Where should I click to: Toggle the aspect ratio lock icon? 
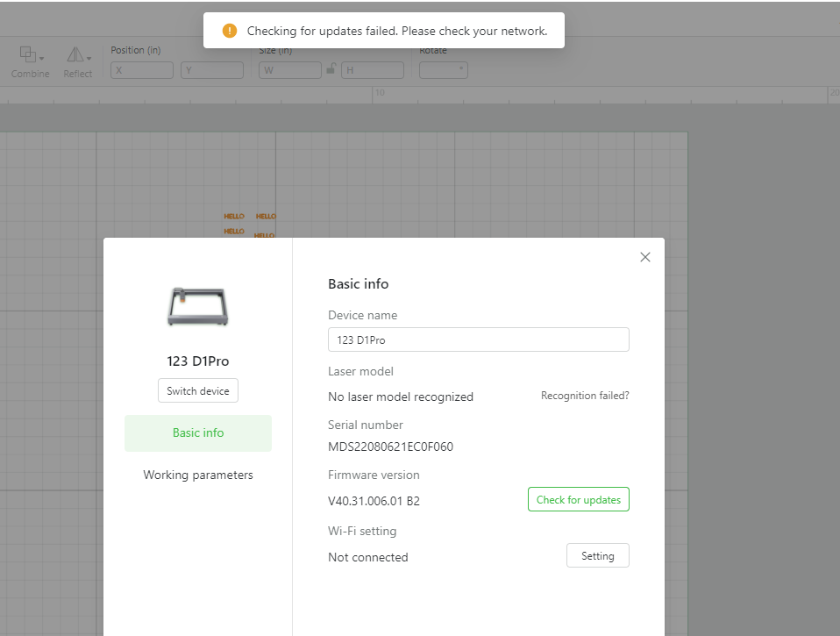point(331,69)
